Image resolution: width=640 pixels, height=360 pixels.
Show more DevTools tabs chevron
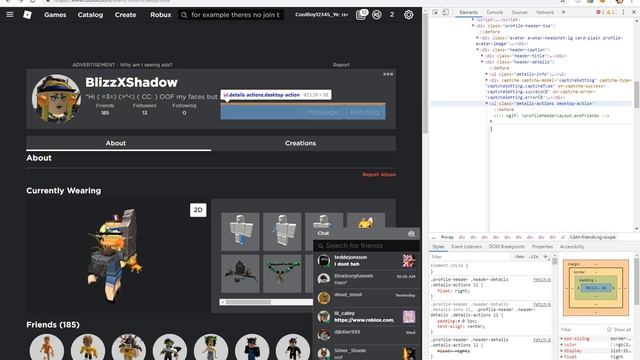(x=563, y=12)
